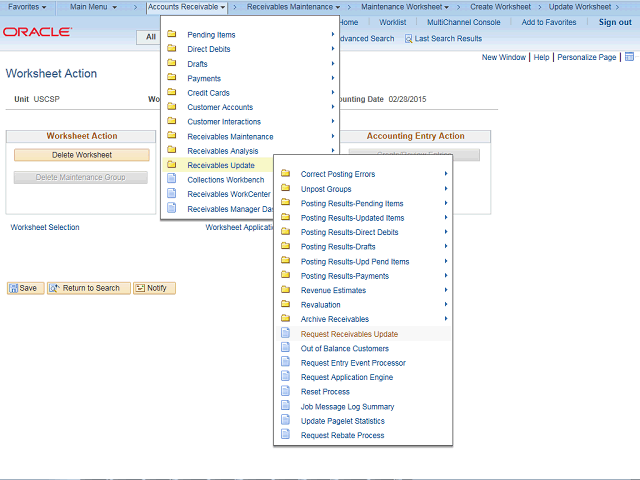Click the page icon next to Personalize Page
Screen dimensions: 640x480
(x=630, y=58)
